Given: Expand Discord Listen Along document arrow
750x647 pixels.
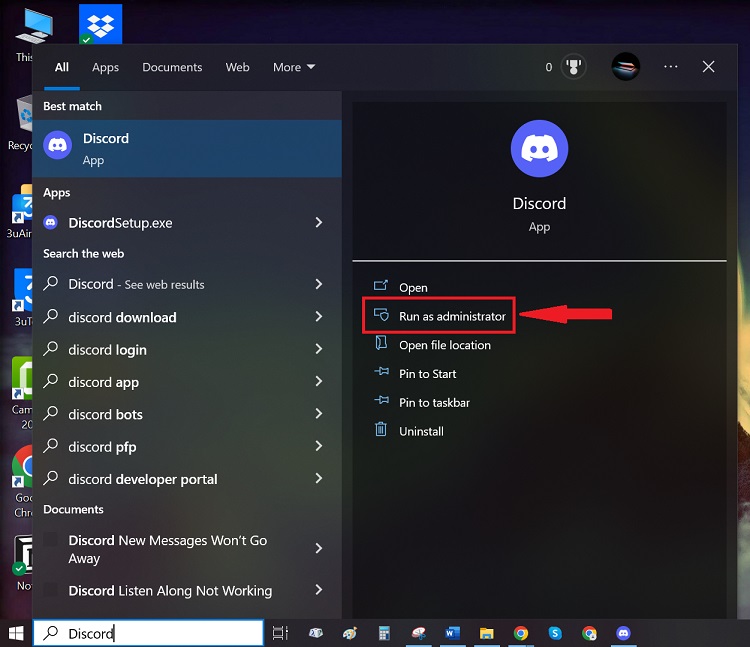Looking at the screenshot, I should tap(319, 590).
